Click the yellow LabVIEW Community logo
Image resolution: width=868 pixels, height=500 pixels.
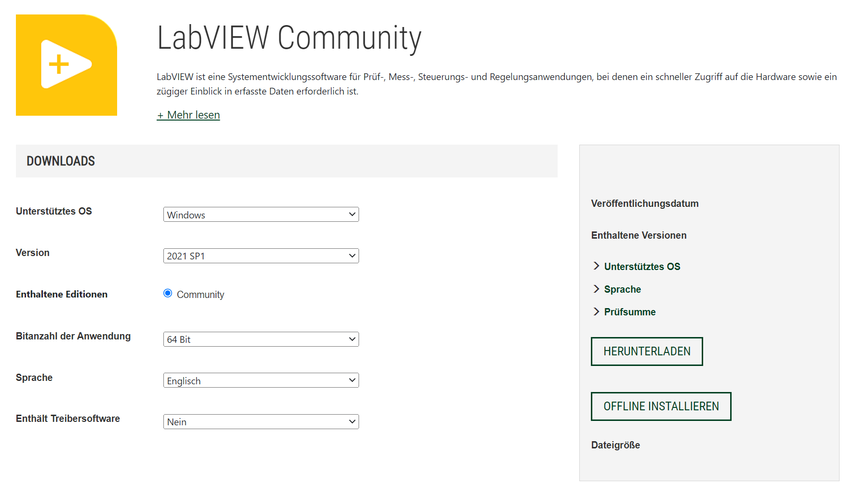point(67,65)
